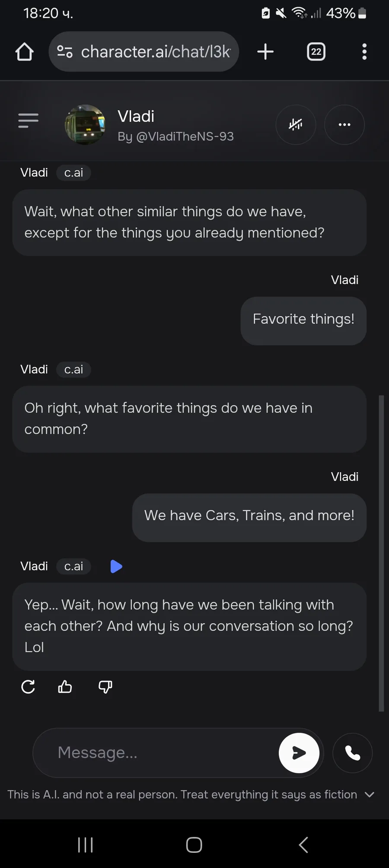Open the browser three-dot overflow menu
The width and height of the screenshot is (389, 868).
tap(364, 51)
